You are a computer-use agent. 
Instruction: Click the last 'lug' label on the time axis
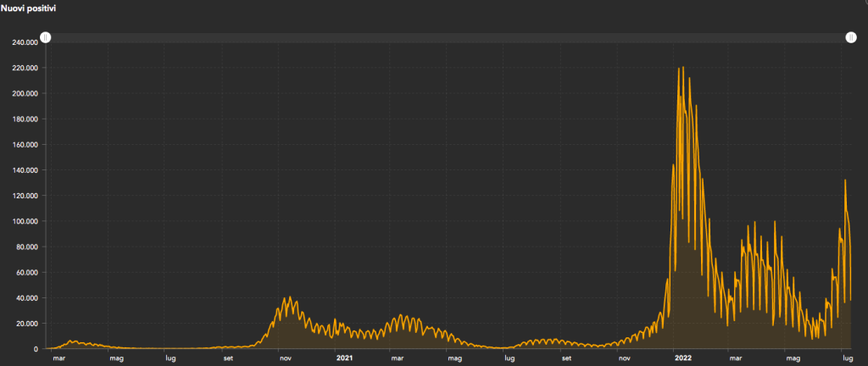click(844, 358)
